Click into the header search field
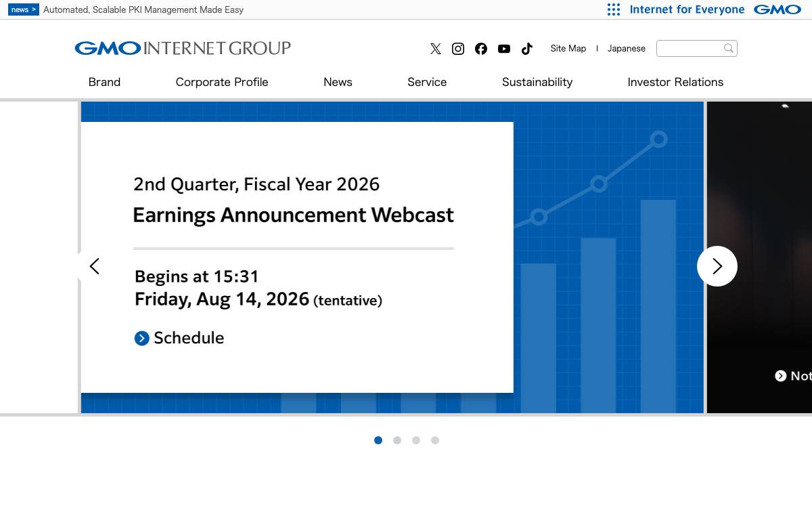 pos(689,48)
